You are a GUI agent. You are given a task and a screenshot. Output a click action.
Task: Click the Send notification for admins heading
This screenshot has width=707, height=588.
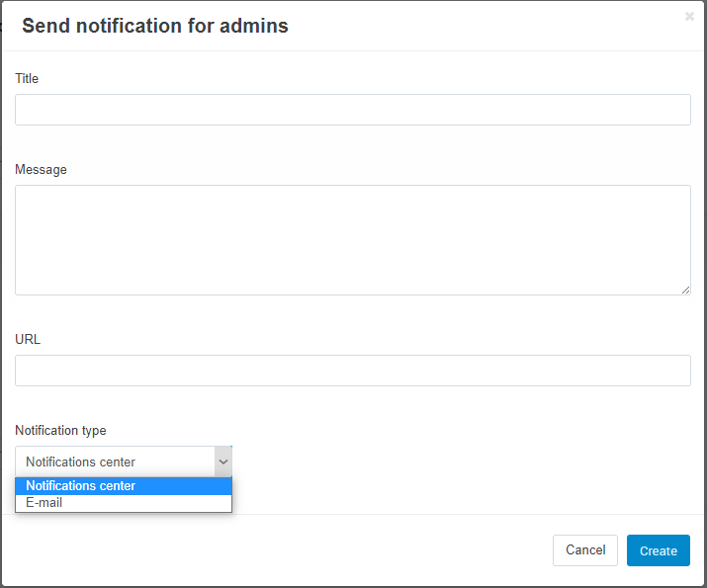tap(155, 26)
